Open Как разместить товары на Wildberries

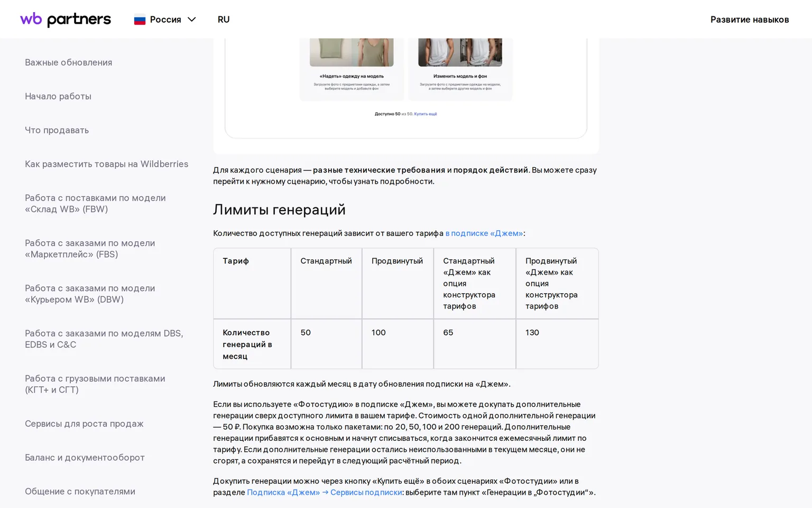(x=107, y=164)
